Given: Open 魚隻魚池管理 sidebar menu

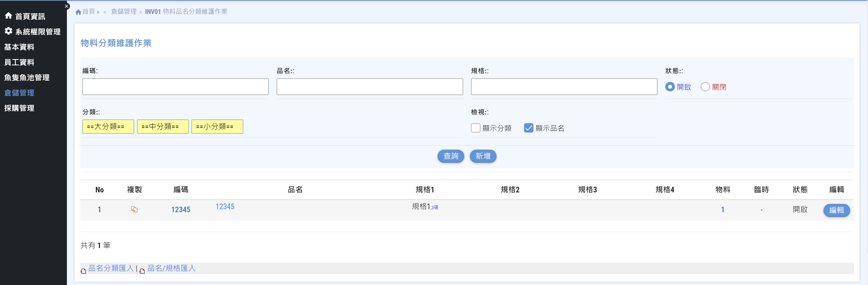Looking at the screenshot, I should coord(27,77).
